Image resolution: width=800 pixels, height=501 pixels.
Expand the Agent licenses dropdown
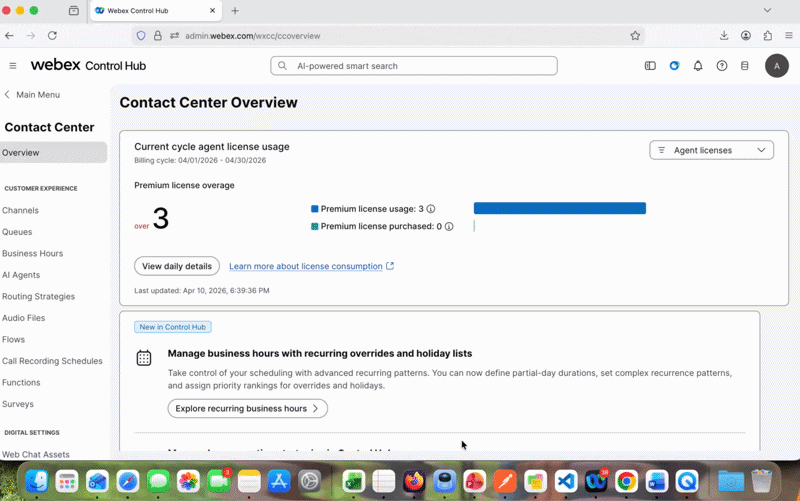coord(711,151)
